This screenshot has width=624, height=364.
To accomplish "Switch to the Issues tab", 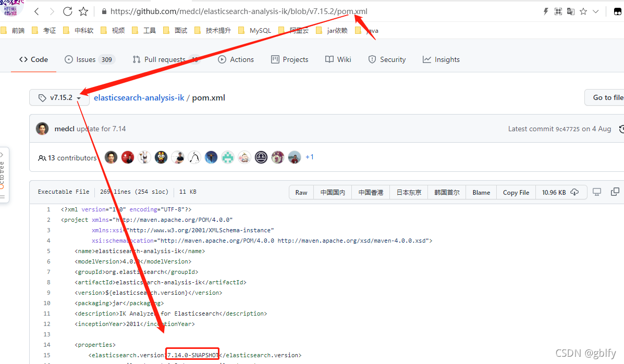I will pos(90,59).
